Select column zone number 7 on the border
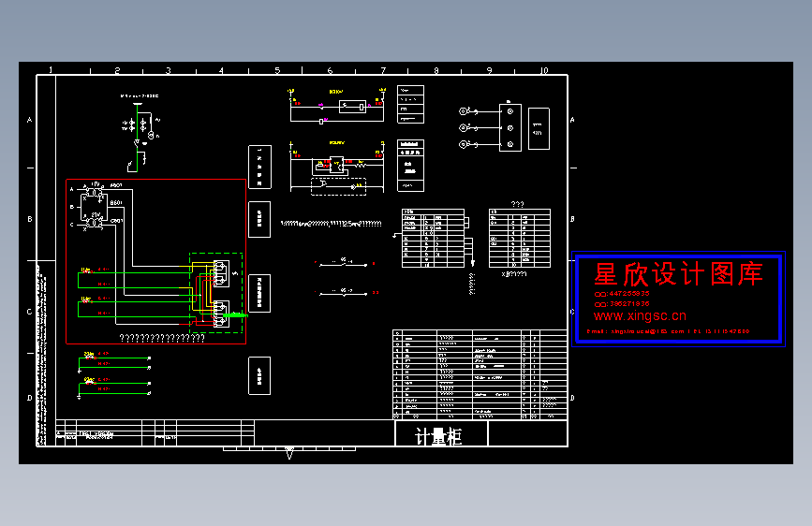This screenshot has width=812, height=526. click(x=383, y=70)
